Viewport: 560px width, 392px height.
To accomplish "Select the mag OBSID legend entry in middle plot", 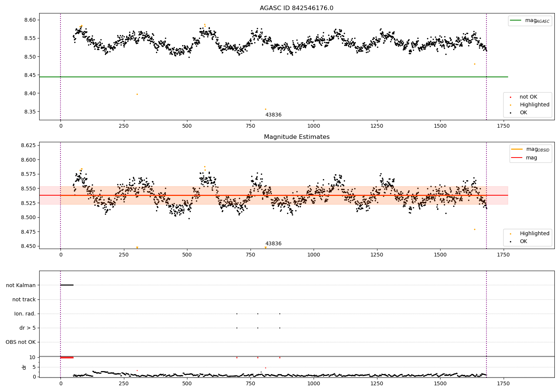I will click(530, 149).
